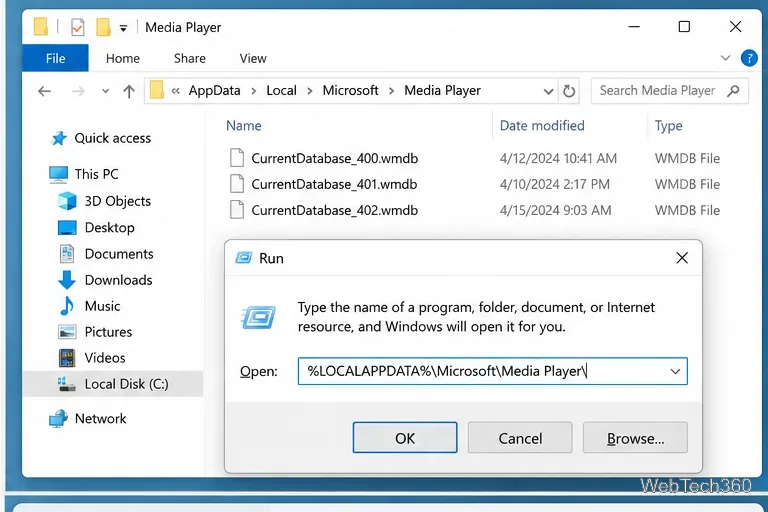Click OK in the Run dialog
The height and width of the screenshot is (512, 768).
405,438
